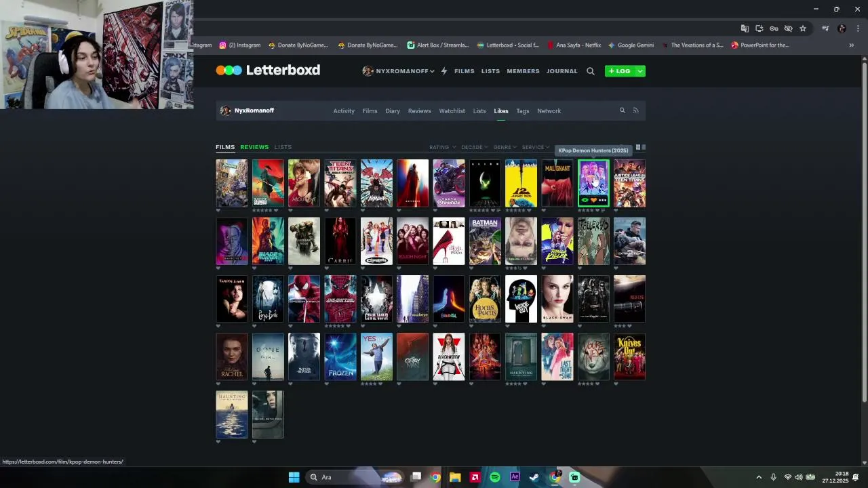This screenshot has width=868, height=488.
Task: Toggle watched eye on KPop Demon Hunters
Action: 585,201
